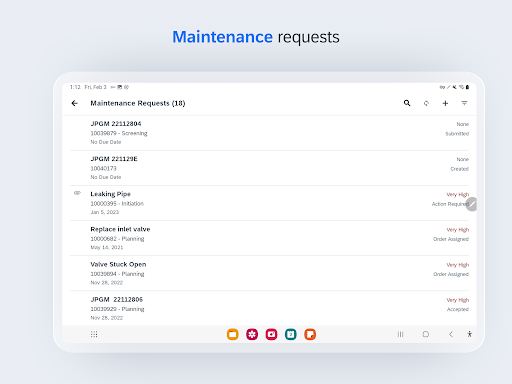Tap the edit pencil floating button
Screen dimensions: 512x384
(472, 204)
